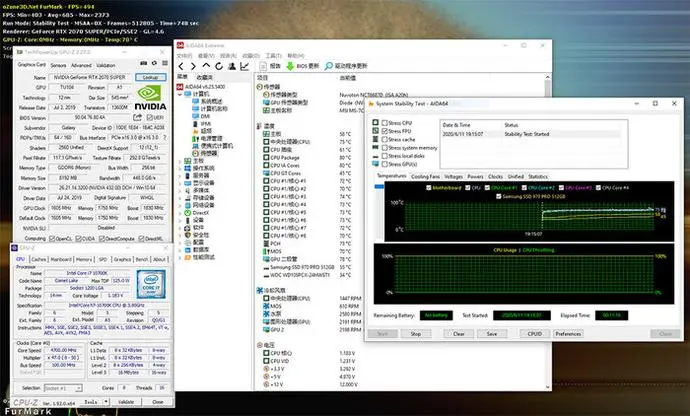Go back with the AIDA64 back arrow
This screenshot has width=690, height=416.
[181, 66]
